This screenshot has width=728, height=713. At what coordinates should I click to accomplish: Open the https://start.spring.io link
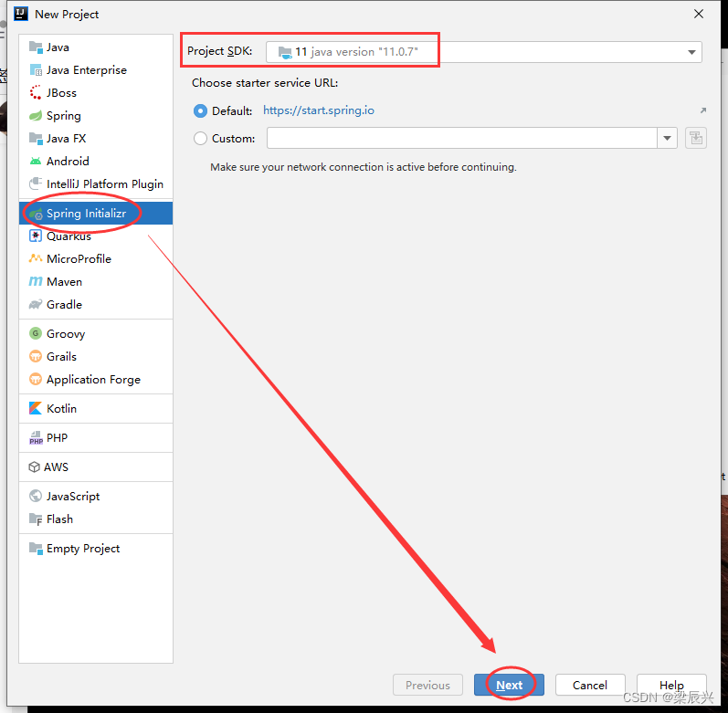point(319,110)
